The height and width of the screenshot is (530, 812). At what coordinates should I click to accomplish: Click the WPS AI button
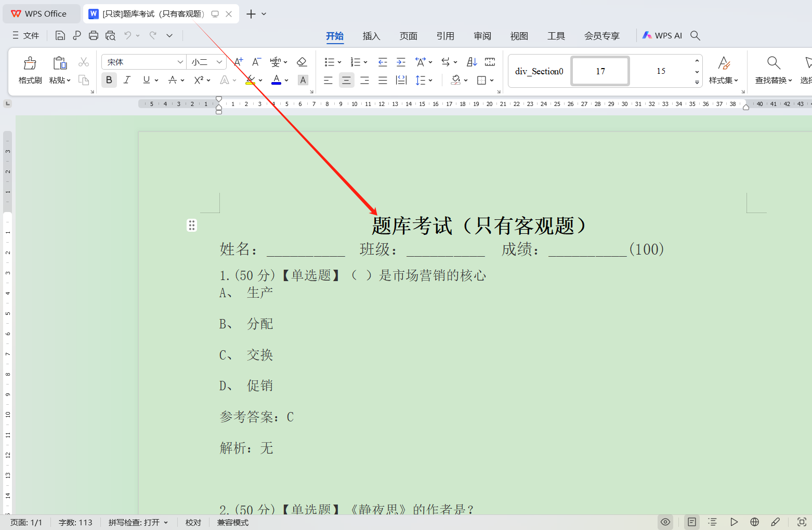tap(662, 35)
